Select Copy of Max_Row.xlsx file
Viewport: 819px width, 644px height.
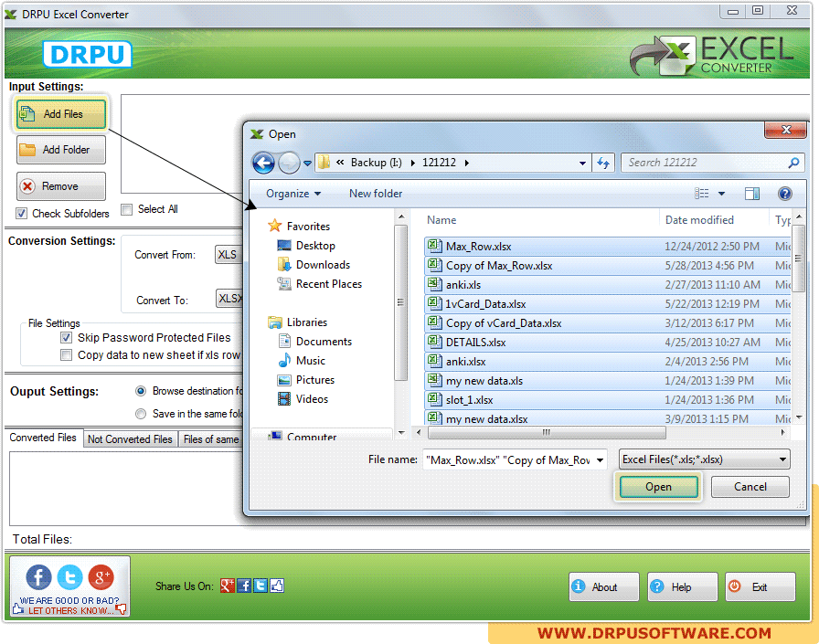(607, 266)
